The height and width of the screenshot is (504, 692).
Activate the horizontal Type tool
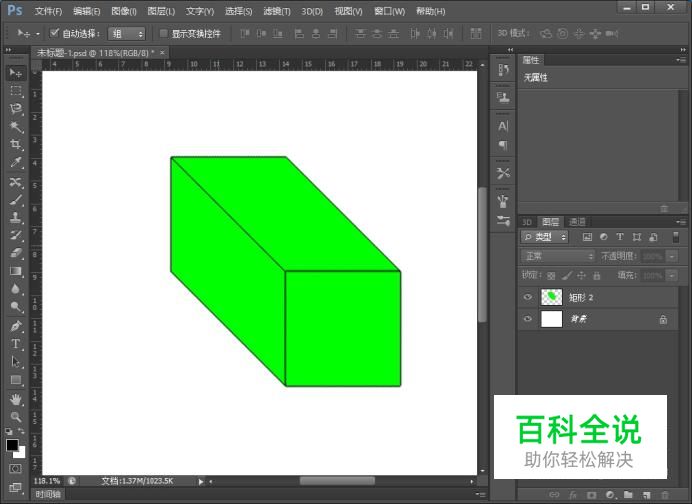click(16, 344)
